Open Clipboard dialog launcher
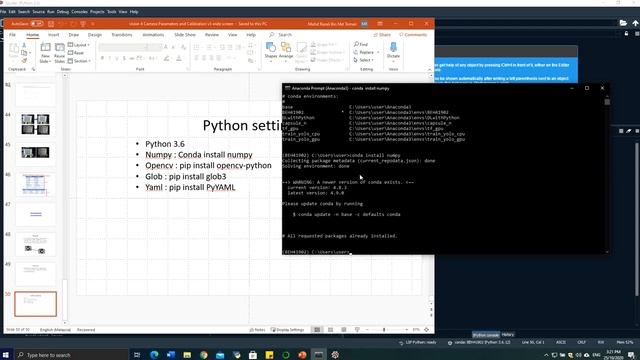 tap(33, 69)
